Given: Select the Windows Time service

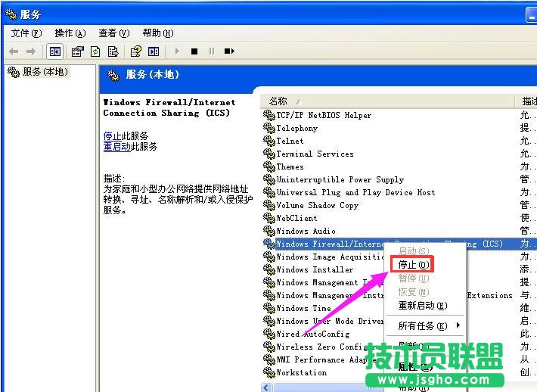Looking at the screenshot, I should click(x=304, y=308).
